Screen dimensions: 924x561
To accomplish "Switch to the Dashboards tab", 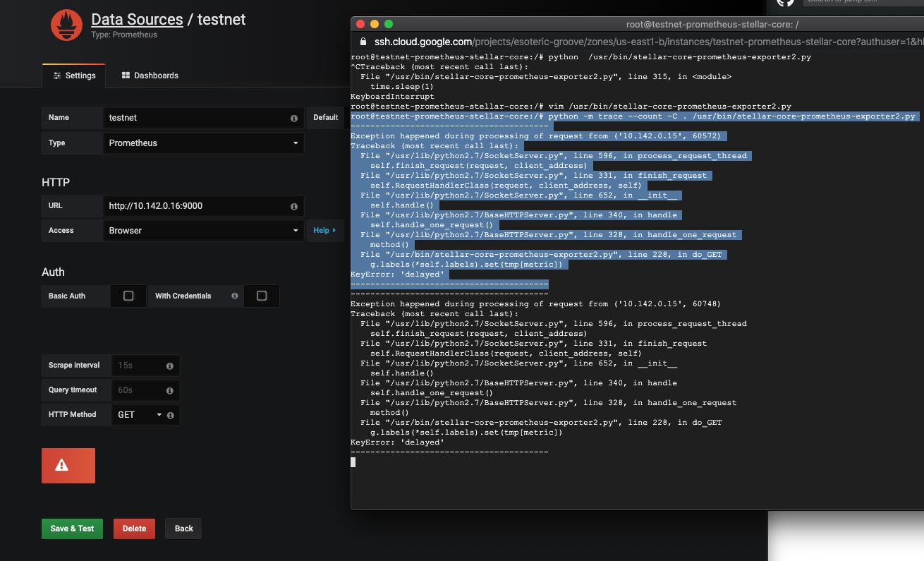I will 149,75.
